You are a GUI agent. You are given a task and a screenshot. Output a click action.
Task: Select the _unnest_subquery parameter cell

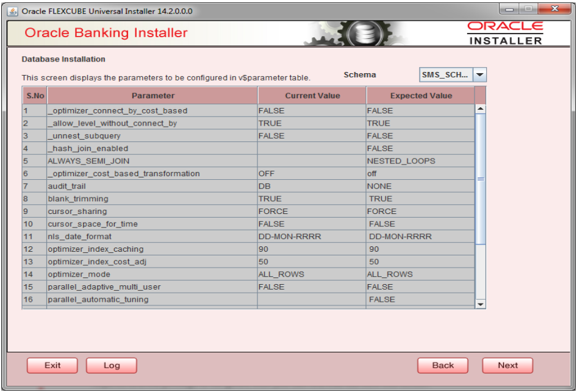152,136
